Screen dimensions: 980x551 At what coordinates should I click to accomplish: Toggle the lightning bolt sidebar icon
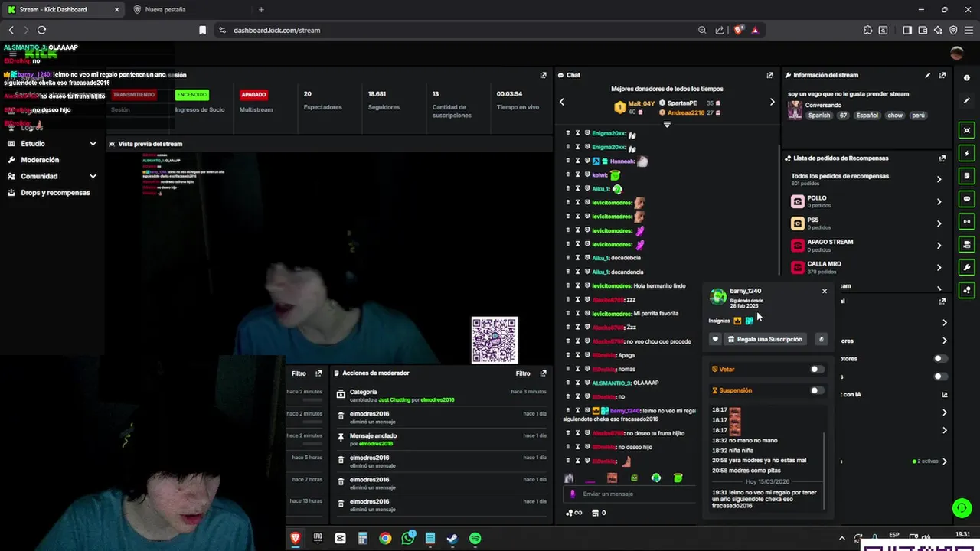pos(967,153)
